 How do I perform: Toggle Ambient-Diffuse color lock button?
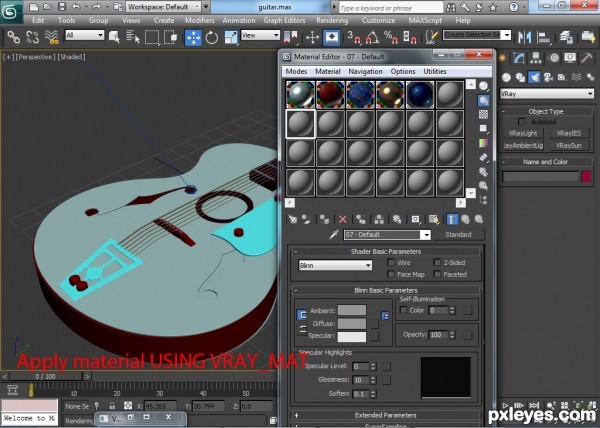coord(302,315)
